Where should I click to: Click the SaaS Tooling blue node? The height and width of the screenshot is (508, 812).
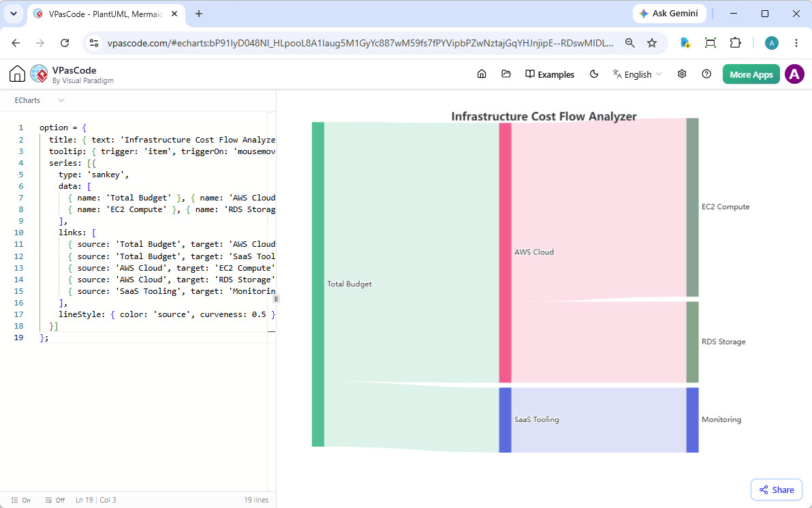pos(505,420)
